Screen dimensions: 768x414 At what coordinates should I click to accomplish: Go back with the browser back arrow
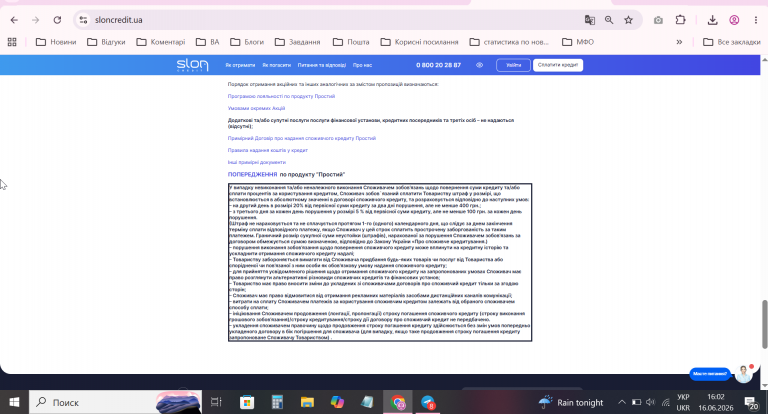[x=14, y=20]
